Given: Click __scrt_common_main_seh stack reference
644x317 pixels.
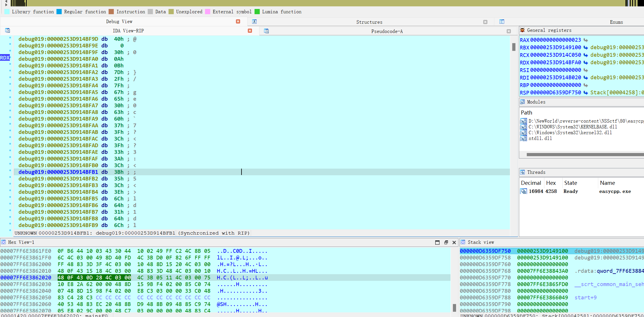Looking at the screenshot, I should coord(609,284).
